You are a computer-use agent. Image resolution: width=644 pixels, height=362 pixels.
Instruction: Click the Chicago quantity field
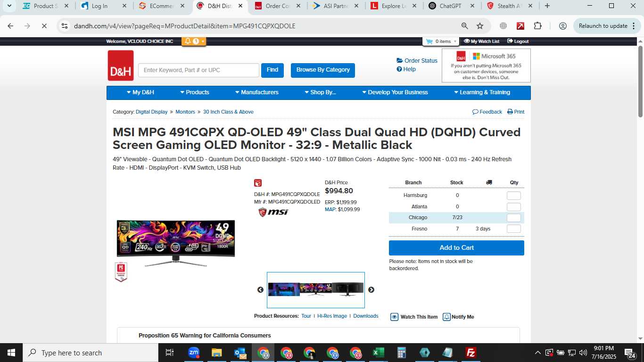(513, 218)
